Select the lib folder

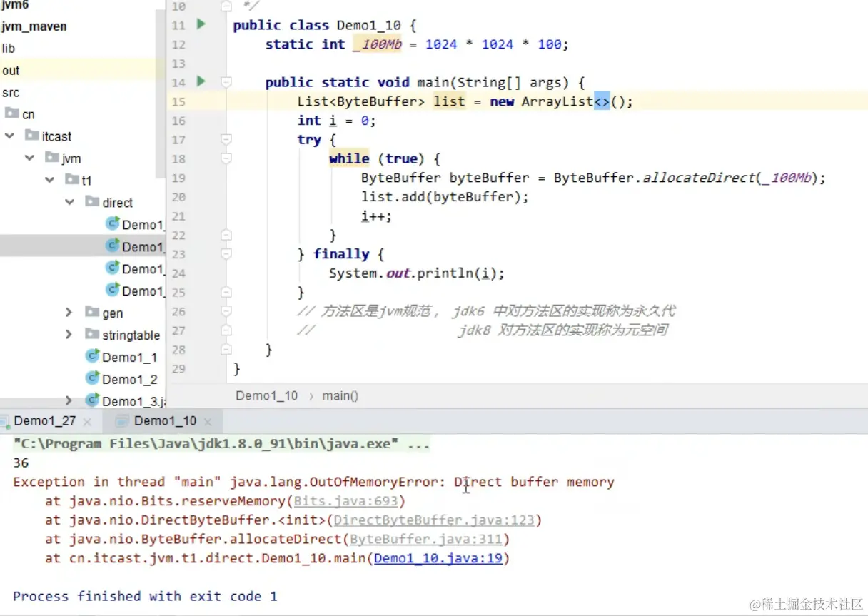(x=9, y=49)
